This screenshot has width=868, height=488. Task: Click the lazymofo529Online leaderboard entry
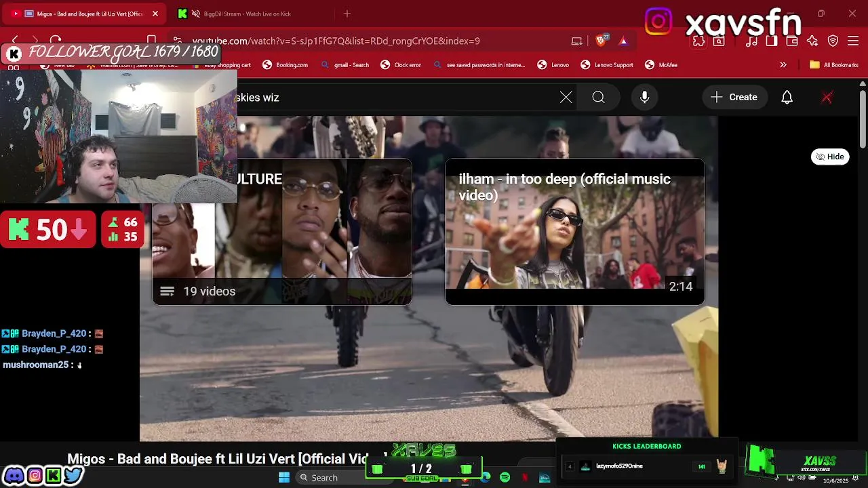coord(647,466)
